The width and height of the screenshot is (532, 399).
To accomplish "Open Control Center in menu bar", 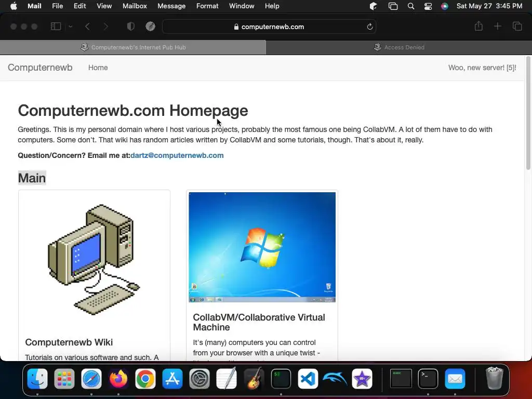I will pos(428,6).
